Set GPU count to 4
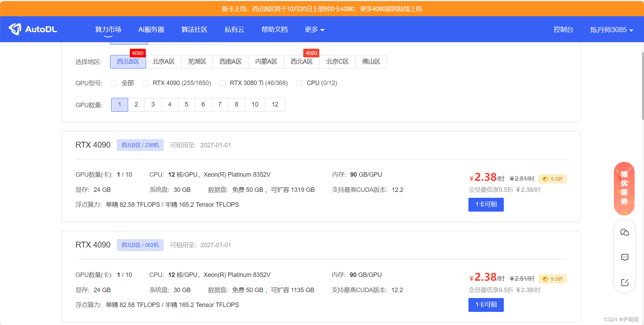The image size is (644, 325). 170,104
